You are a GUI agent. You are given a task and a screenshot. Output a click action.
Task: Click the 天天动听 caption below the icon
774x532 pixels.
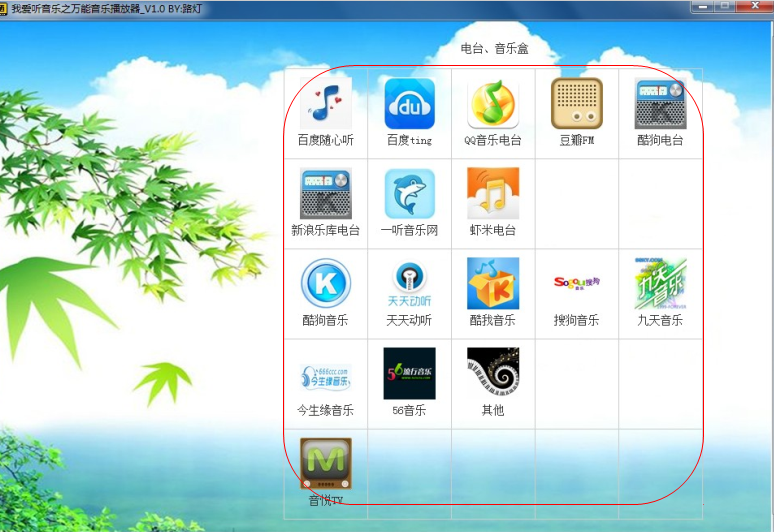[x=409, y=320]
